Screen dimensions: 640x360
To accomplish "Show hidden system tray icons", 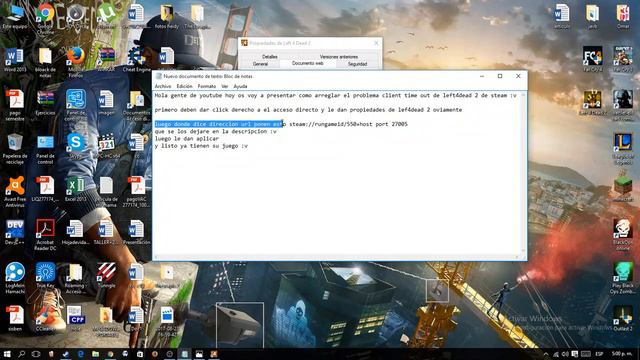I will pyautogui.click(x=546, y=354).
